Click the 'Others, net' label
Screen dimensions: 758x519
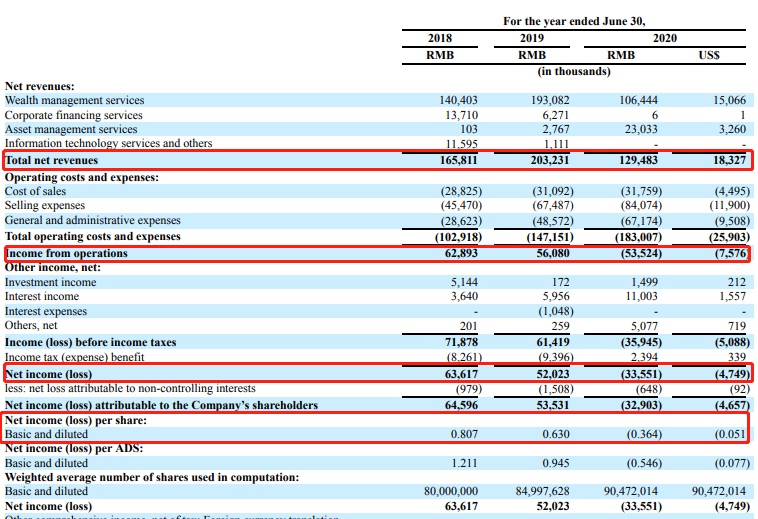coord(31,325)
